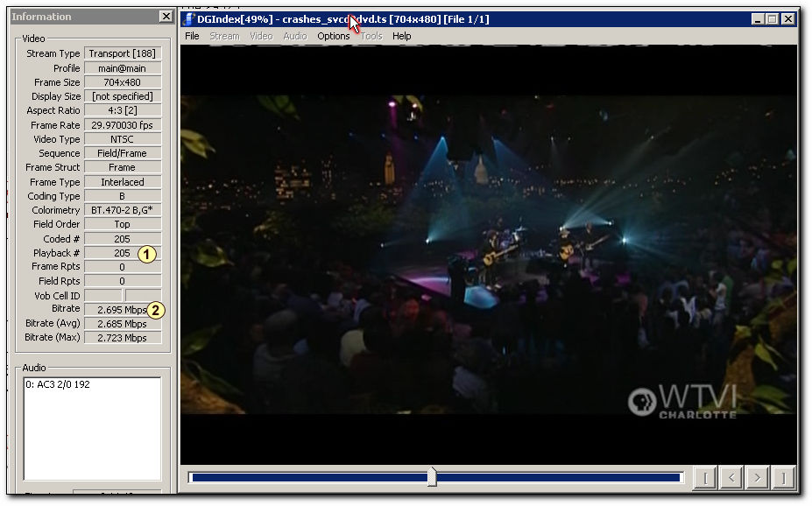The image size is (812, 506).
Task: Minimize the DGIndex window
Action: click(758, 19)
